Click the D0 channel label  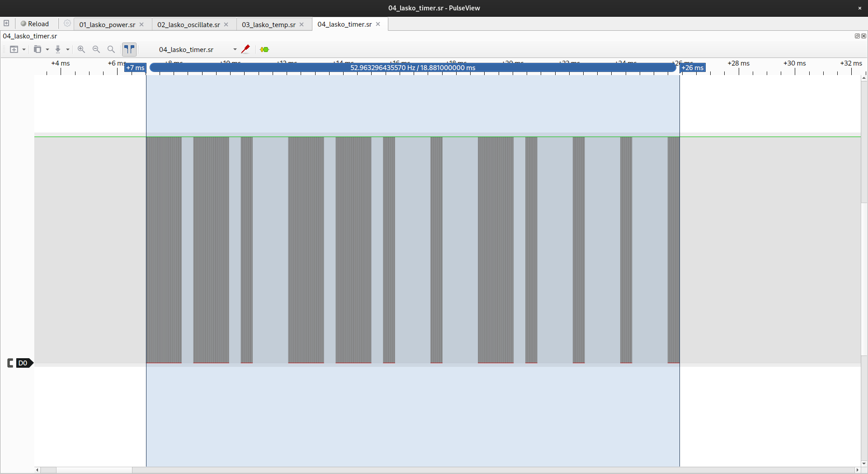[23, 363]
